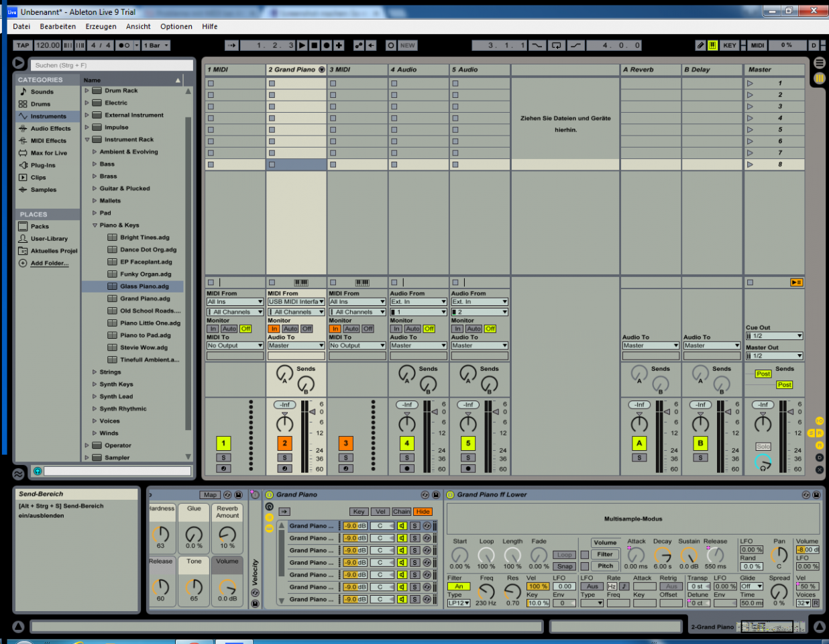Open the KEY map mode switch
Screen dimensions: 829x644
coord(730,46)
